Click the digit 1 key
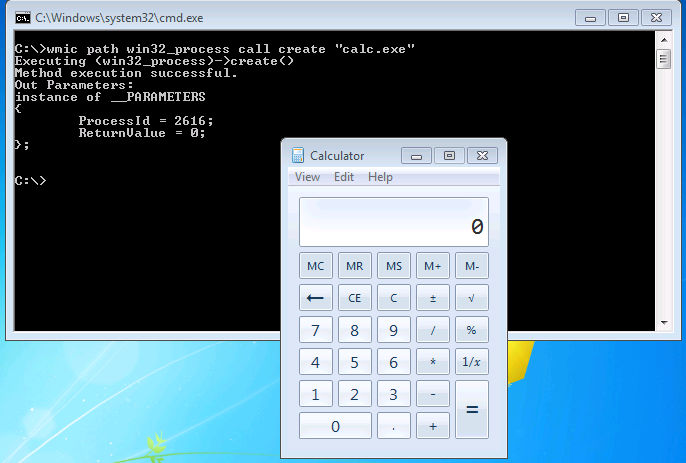 [x=315, y=393]
